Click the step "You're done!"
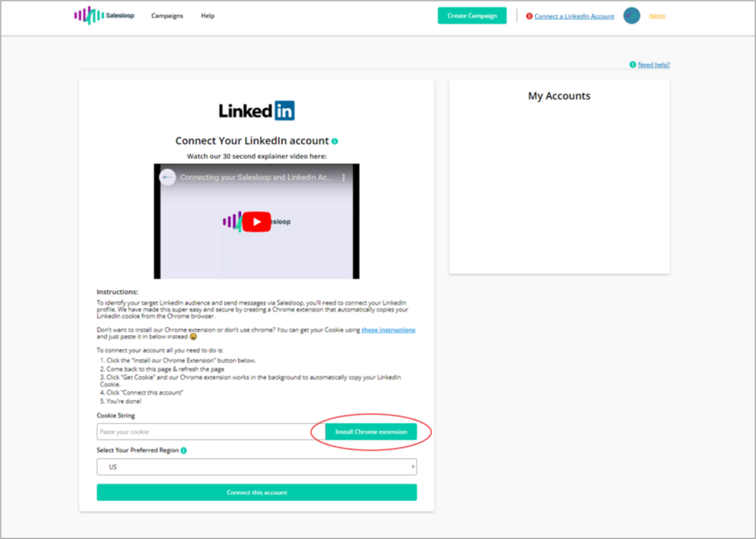This screenshot has height=539, width=756. (124, 401)
